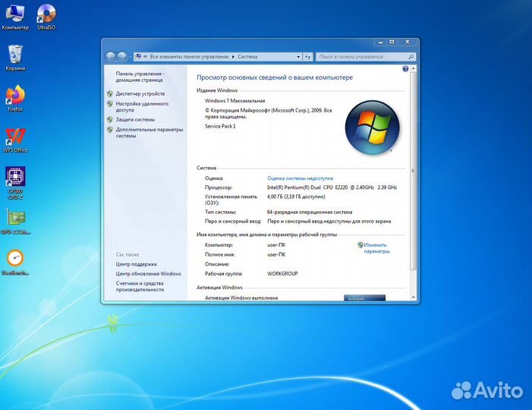
Task: Click shield icon beside Защита системы
Action: click(x=109, y=119)
